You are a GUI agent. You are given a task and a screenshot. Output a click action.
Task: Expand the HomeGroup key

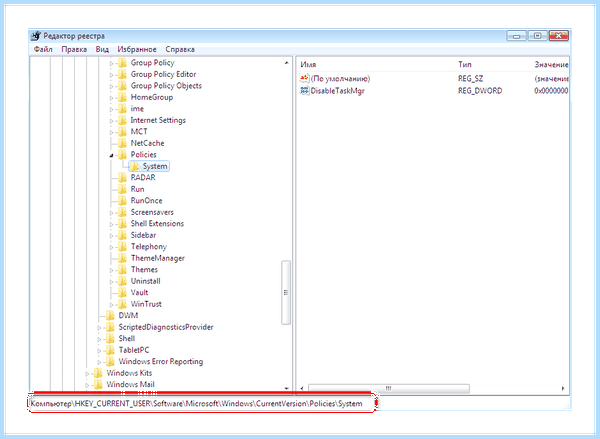tap(111, 98)
